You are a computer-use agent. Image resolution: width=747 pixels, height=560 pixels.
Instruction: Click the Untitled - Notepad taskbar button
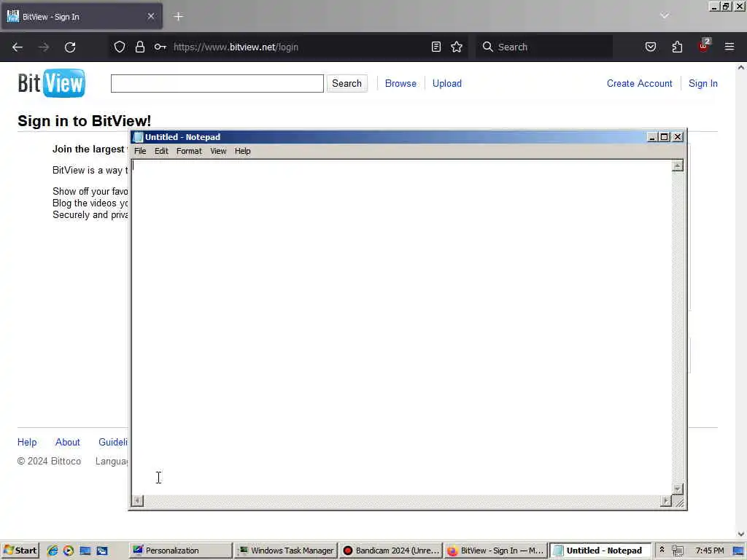coord(601,551)
